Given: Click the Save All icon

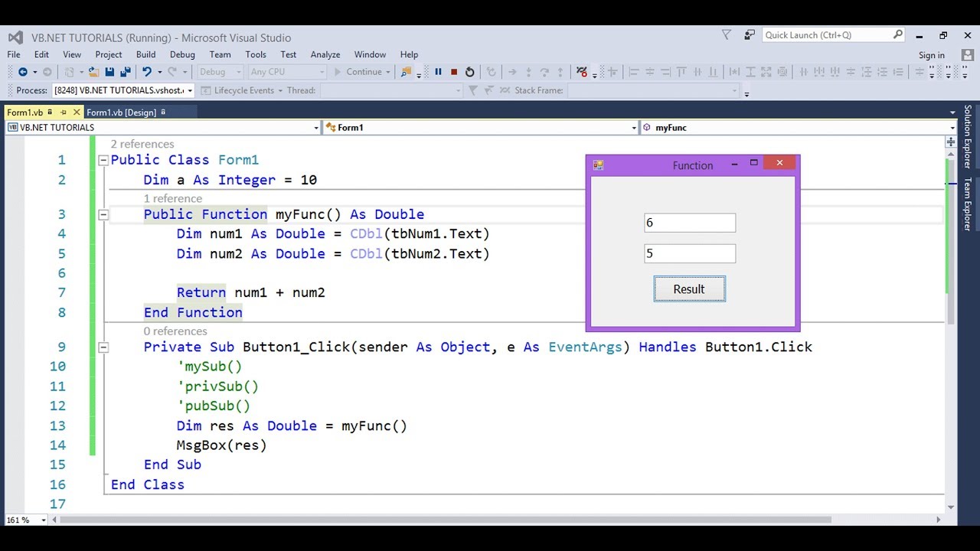Looking at the screenshot, I should click(125, 72).
